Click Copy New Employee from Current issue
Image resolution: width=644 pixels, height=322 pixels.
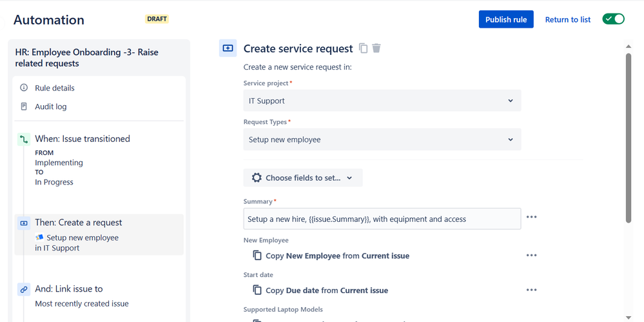pyautogui.click(x=337, y=256)
